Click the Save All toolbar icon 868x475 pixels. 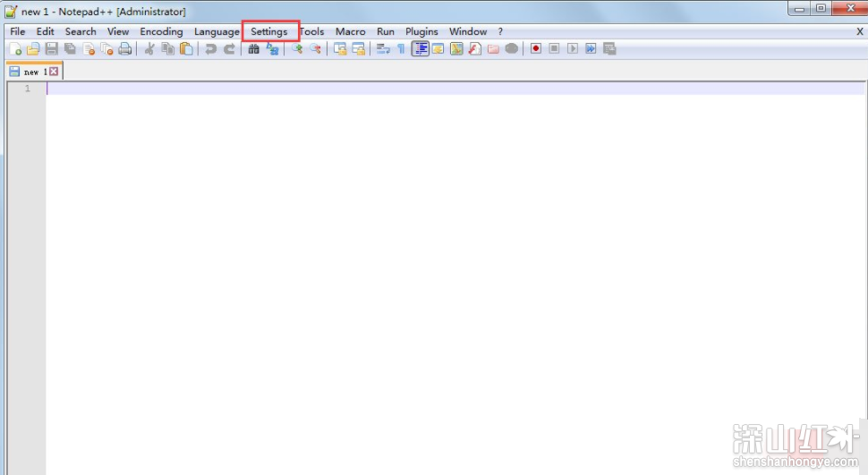tap(70, 49)
